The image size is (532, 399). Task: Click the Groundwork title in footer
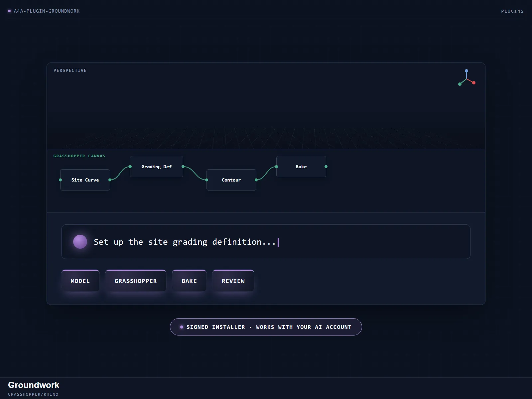(34, 385)
